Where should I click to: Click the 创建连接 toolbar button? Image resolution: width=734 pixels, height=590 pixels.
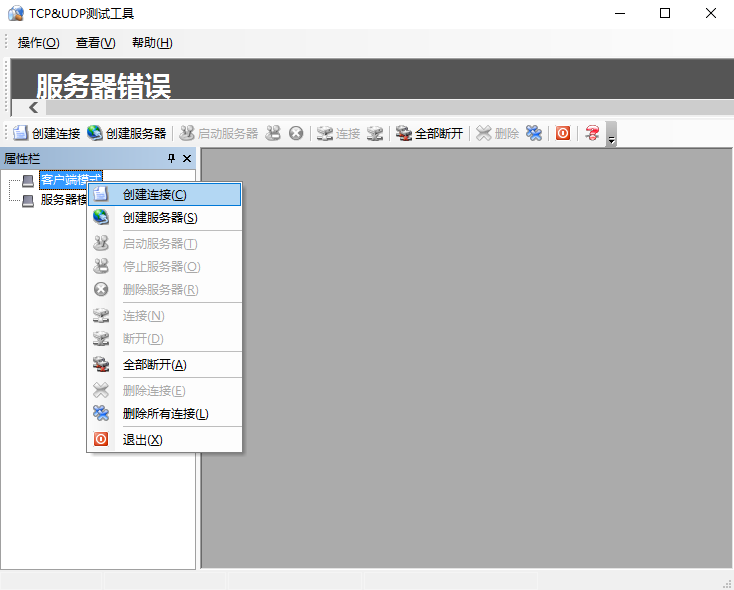[x=46, y=133]
